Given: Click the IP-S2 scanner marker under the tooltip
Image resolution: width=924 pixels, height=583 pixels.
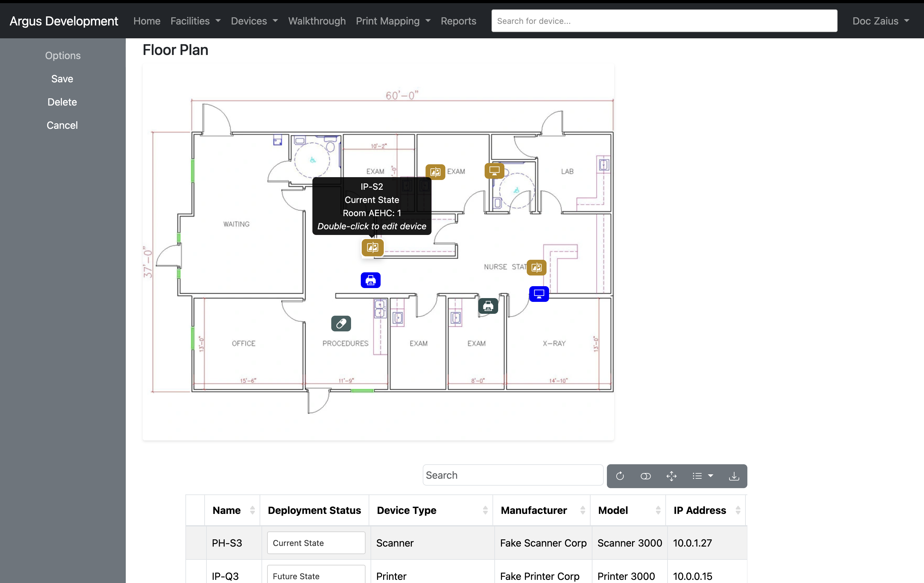Looking at the screenshot, I should coord(372,248).
